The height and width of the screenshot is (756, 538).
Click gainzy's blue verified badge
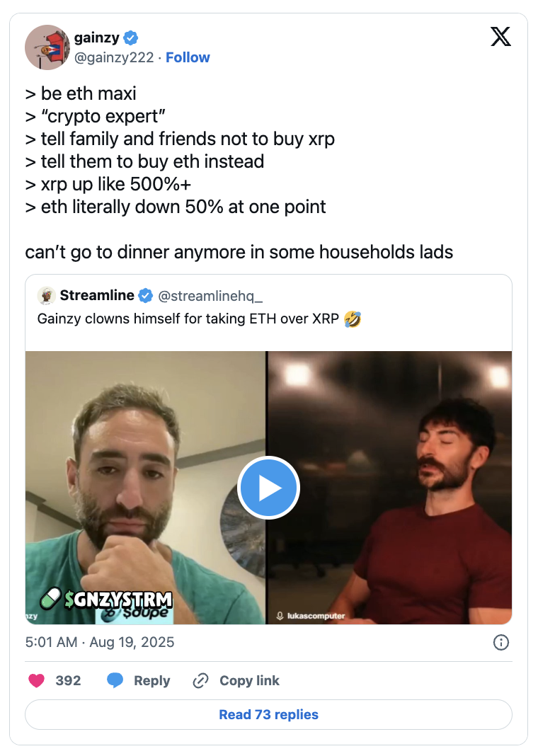click(131, 38)
